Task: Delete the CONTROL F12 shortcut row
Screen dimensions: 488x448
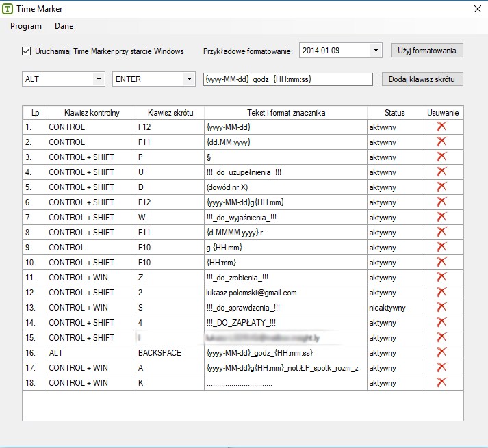Action: point(441,127)
